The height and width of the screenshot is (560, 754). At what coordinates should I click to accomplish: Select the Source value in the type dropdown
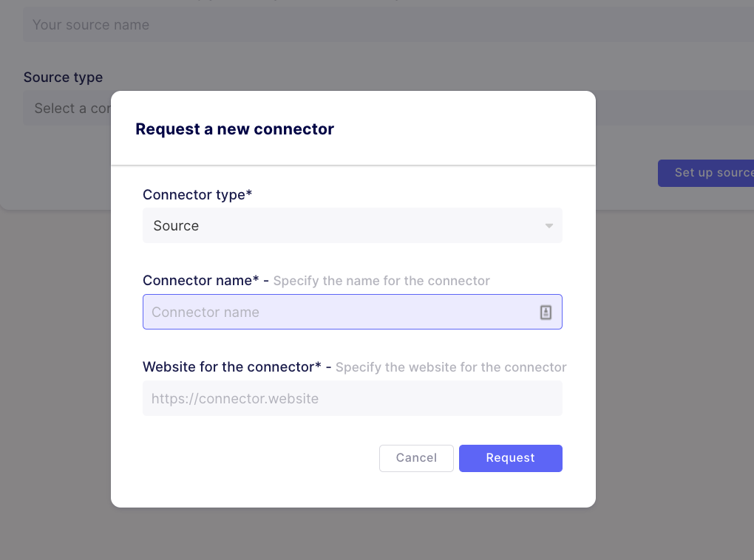click(176, 225)
